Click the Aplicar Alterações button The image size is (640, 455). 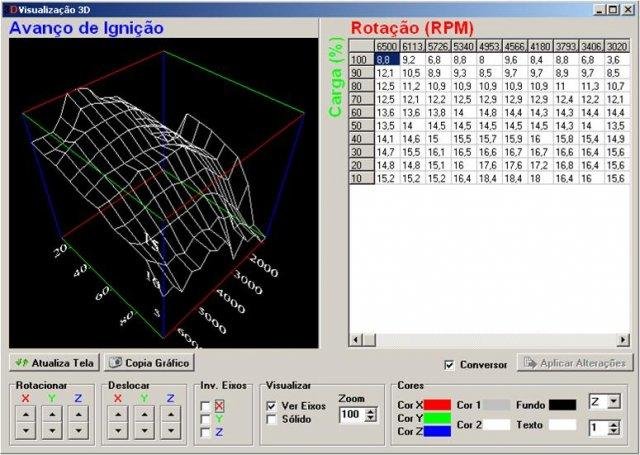point(574,363)
